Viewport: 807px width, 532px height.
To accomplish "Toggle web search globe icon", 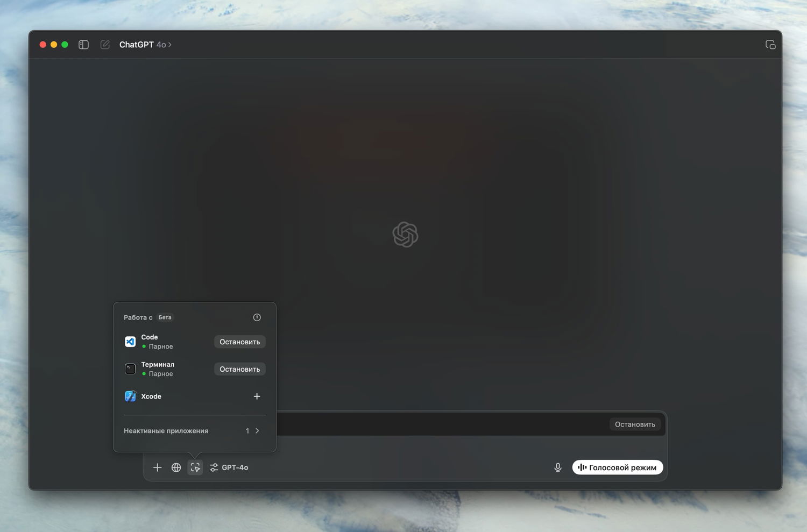I will (176, 467).
